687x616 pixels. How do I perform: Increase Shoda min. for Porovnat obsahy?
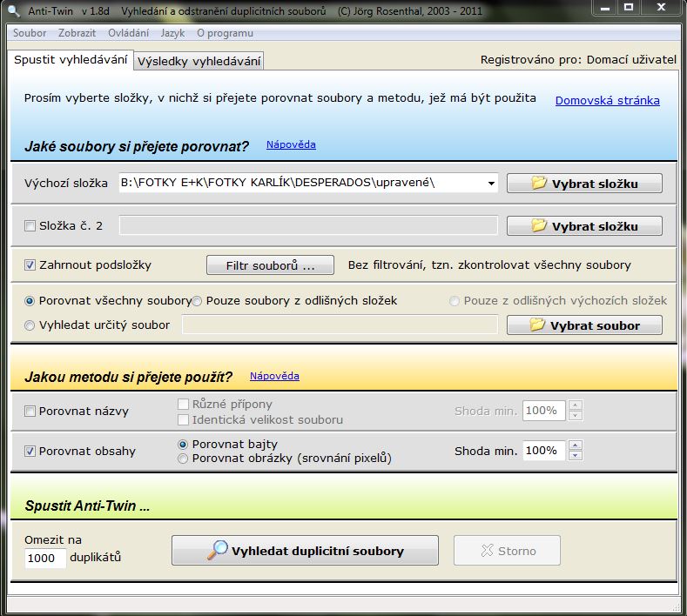(575, 446)
